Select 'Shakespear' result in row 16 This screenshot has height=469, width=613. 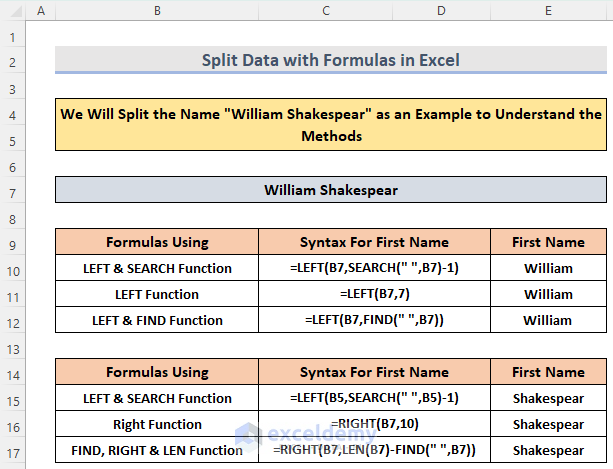click(548, 424)
